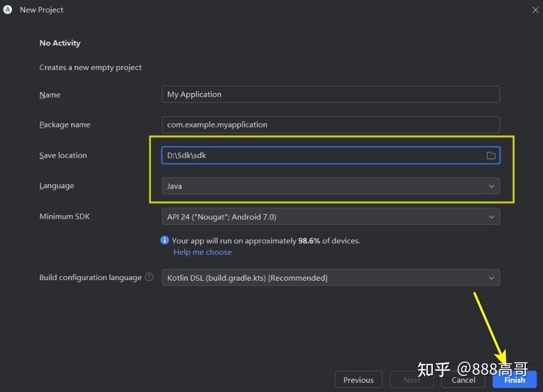Open Build configuration language help icon
543x392 pixels.
click(x=149, y=277)
